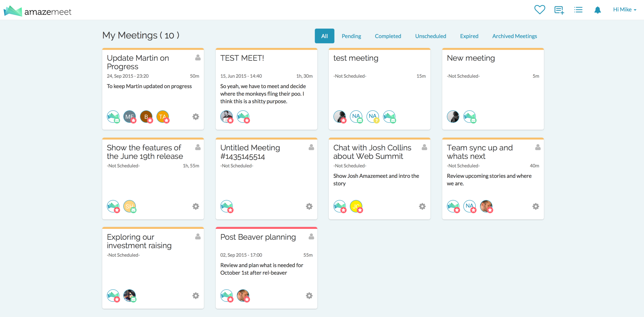The width and height of the screenshot is (644, 317).
Task: Click the amazemeet logo
Action: 38,11
